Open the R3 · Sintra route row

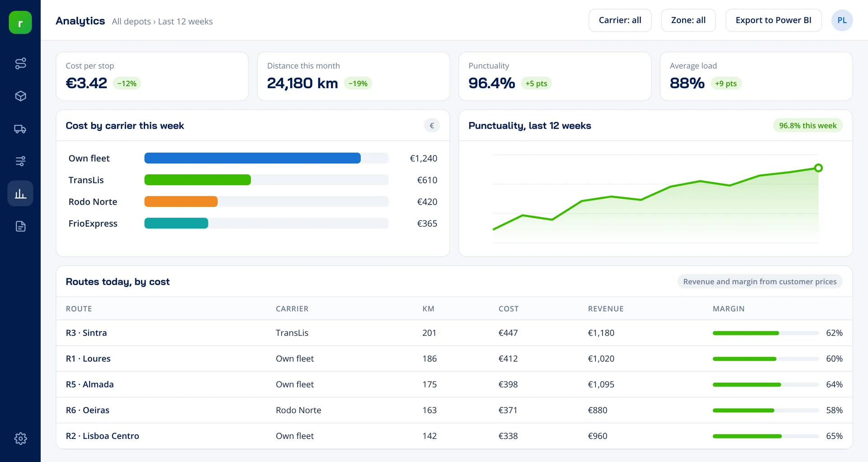coord(454,333)
